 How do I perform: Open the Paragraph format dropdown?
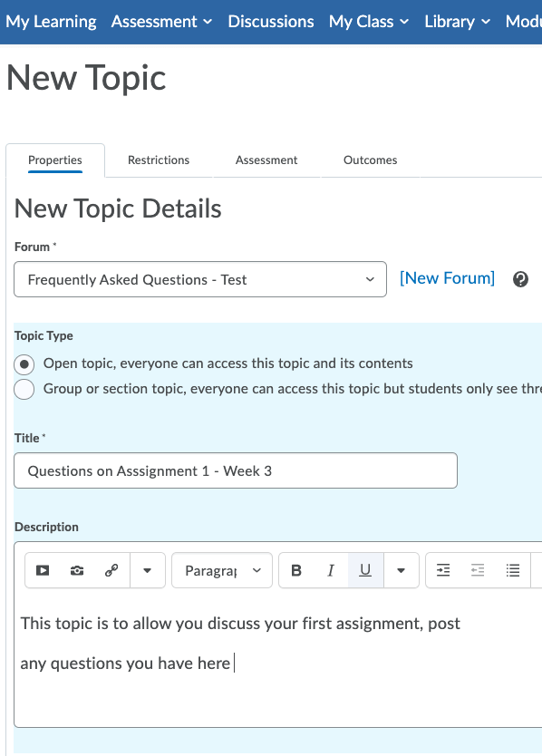click(x=221, y=570)
